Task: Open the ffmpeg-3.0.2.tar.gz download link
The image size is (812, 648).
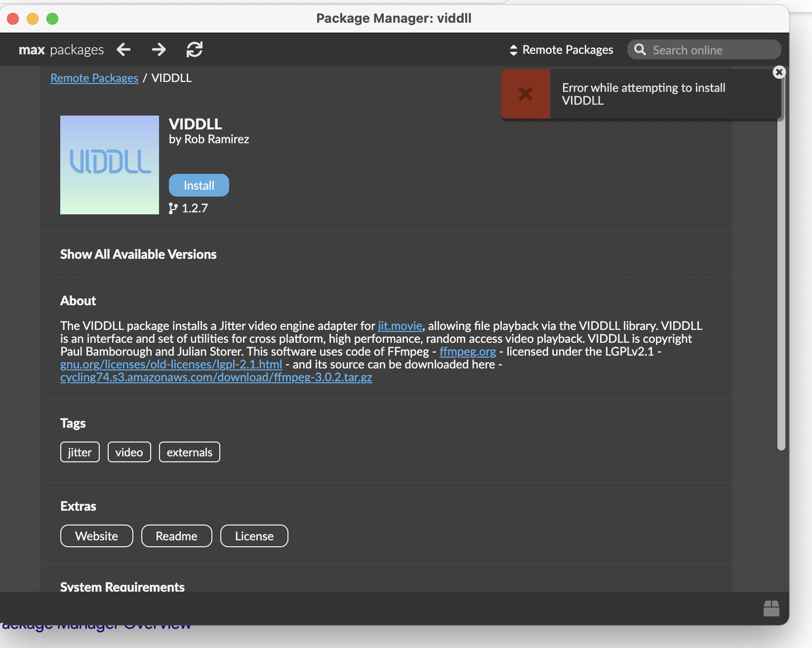Action: 216,377
